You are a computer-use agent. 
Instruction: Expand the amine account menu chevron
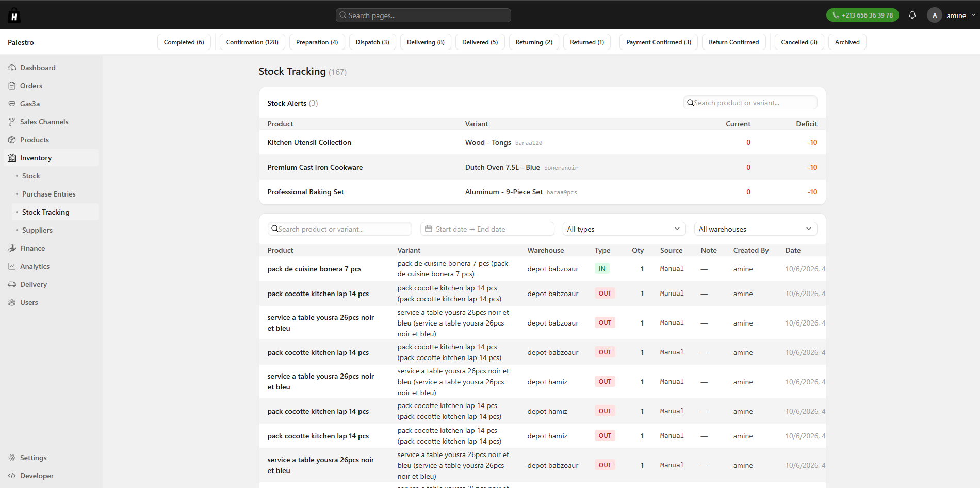tap(974, 15)
